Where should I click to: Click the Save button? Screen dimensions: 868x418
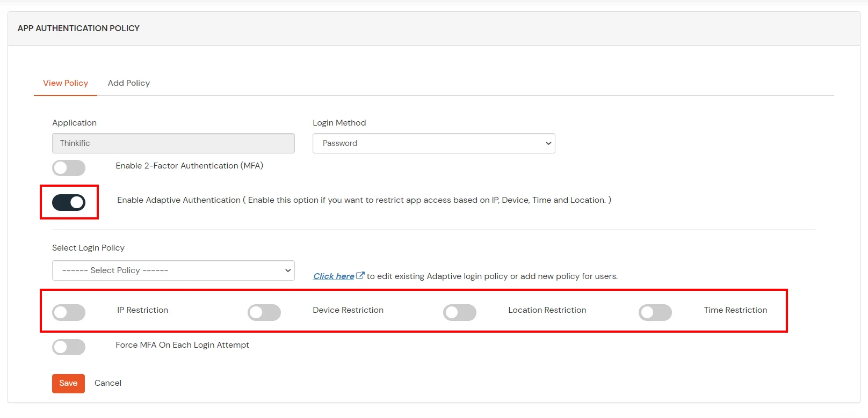tap(68, 383)
